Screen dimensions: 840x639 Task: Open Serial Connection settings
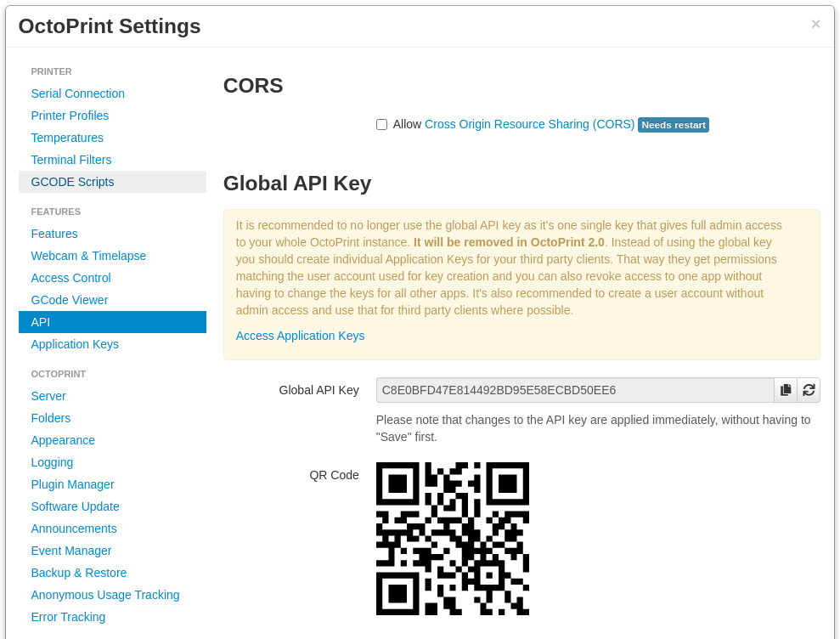click(78, 93)
